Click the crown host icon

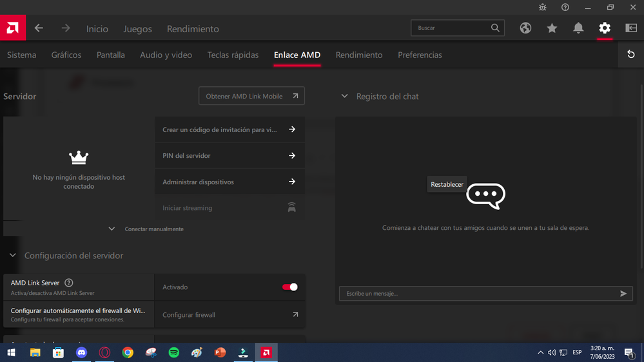[79, 157]
